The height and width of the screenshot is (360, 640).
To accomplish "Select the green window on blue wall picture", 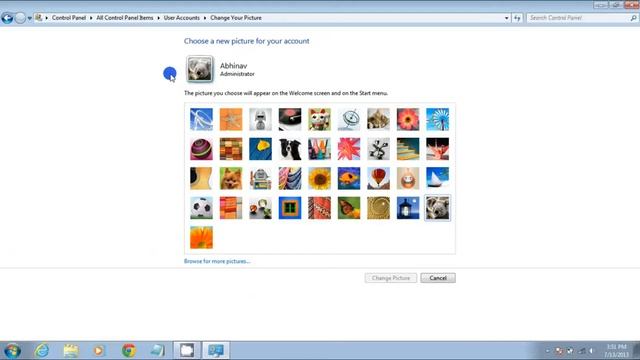I will pos(290,208).
